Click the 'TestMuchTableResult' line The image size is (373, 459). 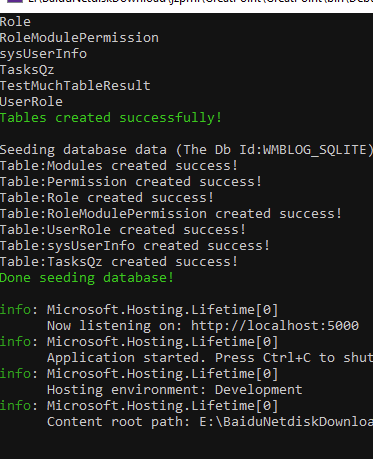point(75,86)
